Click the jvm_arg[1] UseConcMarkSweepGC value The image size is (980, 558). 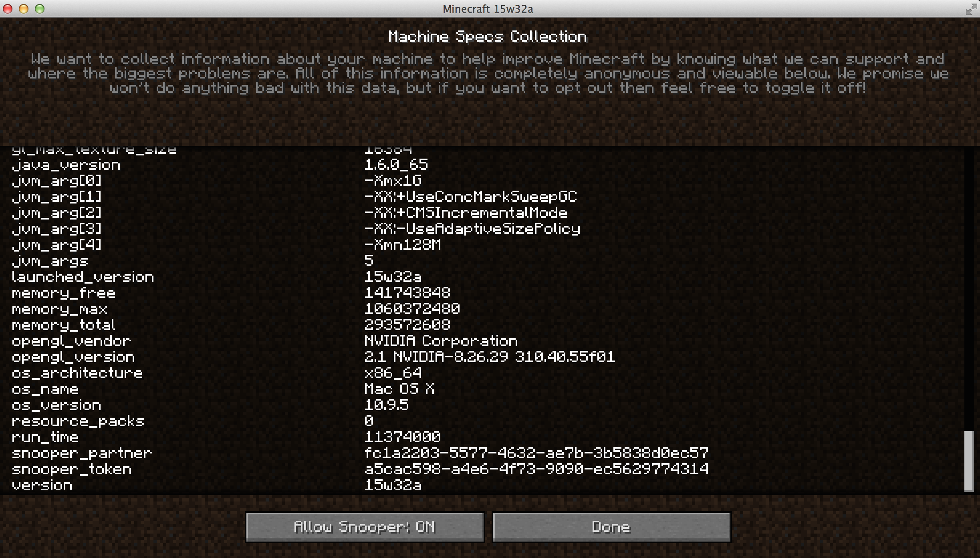[470, 197]
